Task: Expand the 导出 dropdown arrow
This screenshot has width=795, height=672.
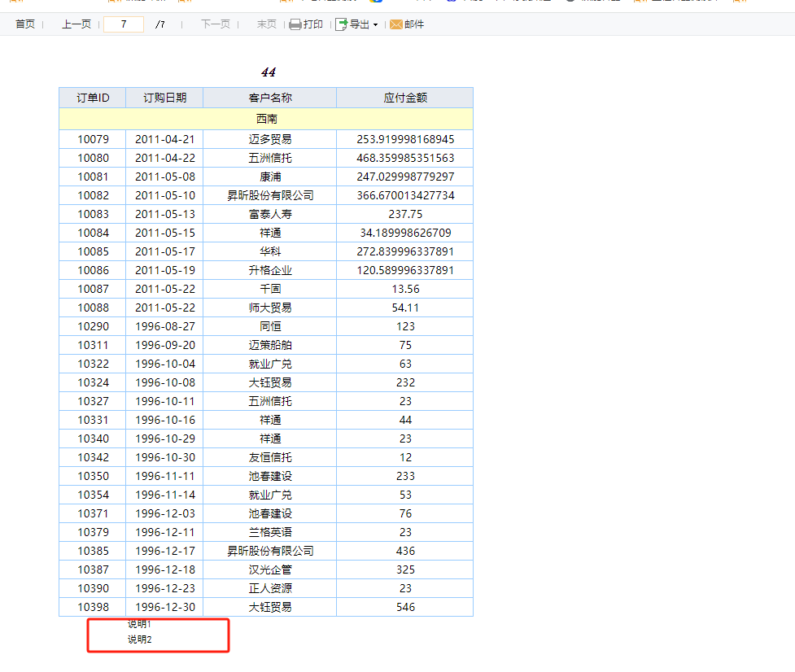Action: tap(375, 25)
